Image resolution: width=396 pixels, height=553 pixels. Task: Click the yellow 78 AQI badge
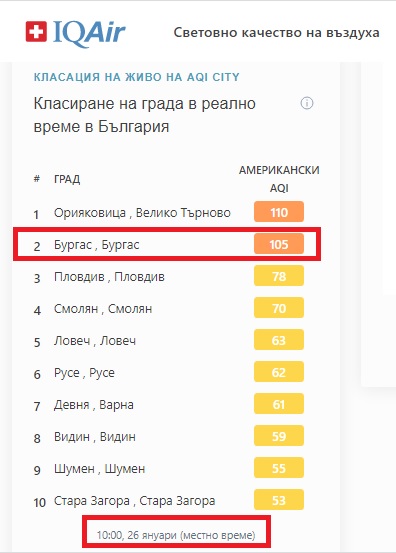click(x=279, y=276)
